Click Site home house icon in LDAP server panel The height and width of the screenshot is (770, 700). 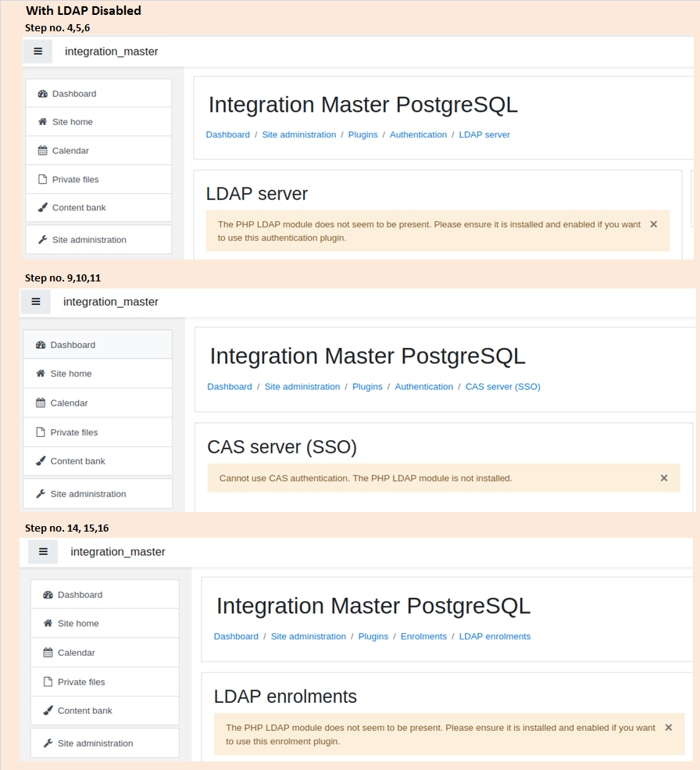tap(43, 122)
